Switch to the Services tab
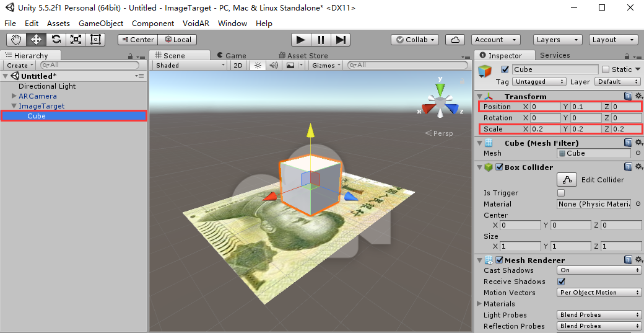The width and height of the screenshot is (644, 333). (555, 55)
